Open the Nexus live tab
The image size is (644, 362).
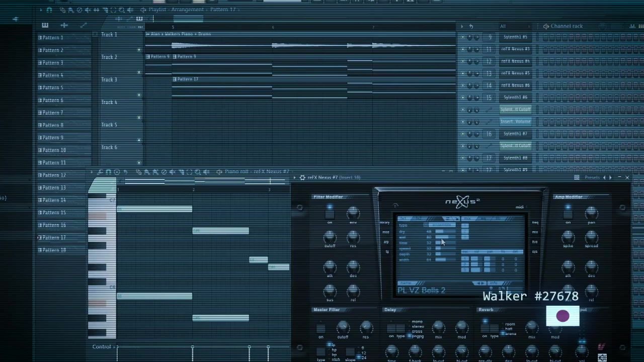coord(535,242)
